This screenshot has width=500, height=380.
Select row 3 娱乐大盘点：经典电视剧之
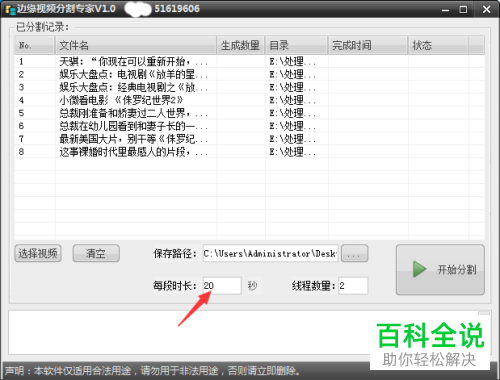tap(249, 87)
